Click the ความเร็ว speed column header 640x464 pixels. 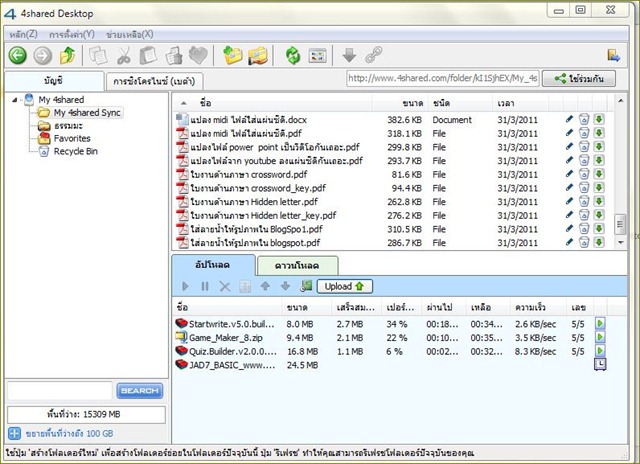pos(538,307)
